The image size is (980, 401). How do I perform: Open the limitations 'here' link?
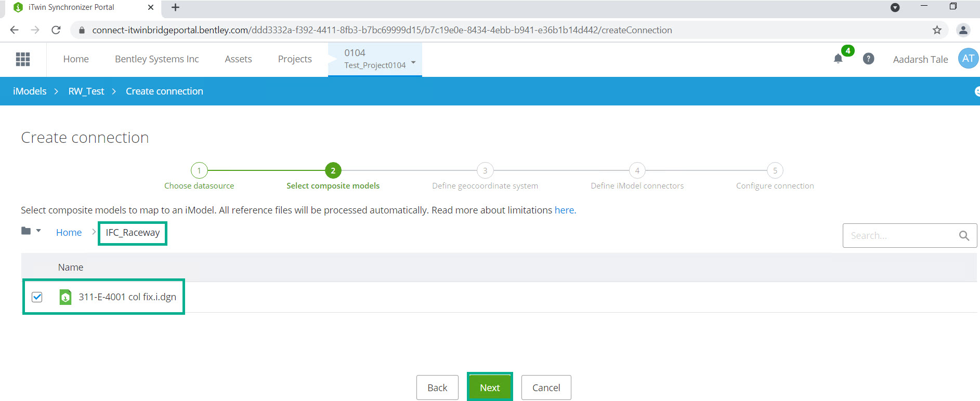[x=564, y=210]
